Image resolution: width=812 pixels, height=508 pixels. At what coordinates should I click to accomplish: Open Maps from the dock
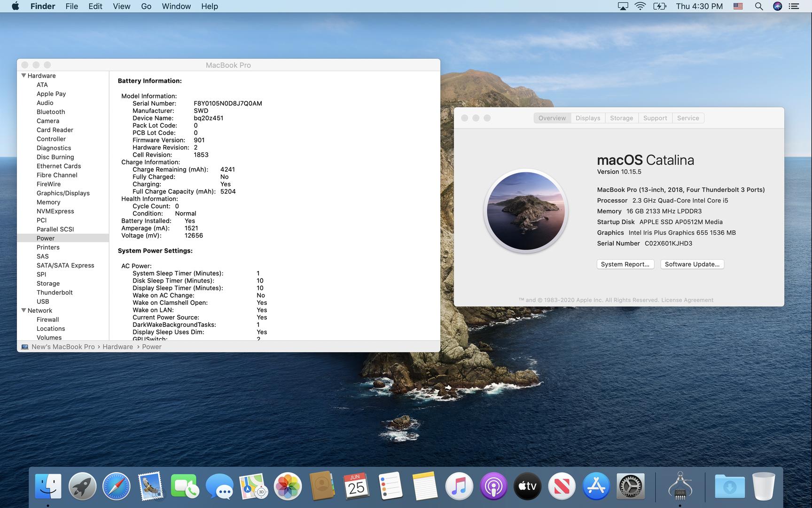[x=253, y=486]
